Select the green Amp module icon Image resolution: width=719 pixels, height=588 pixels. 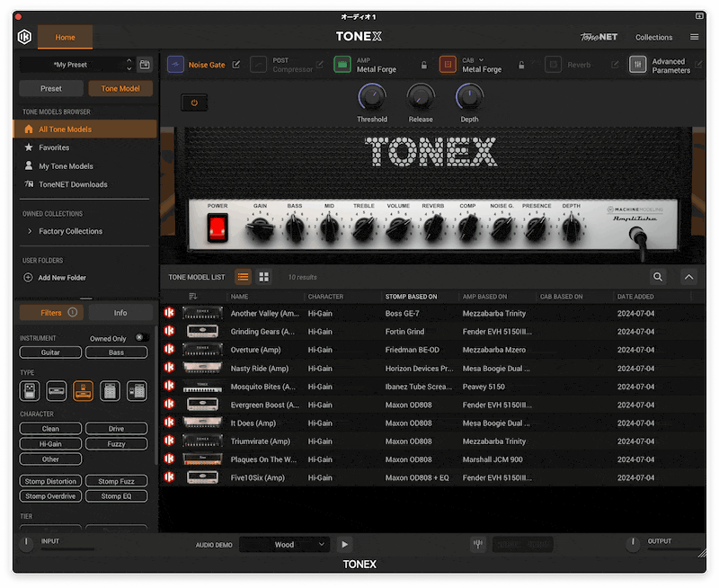342,65
